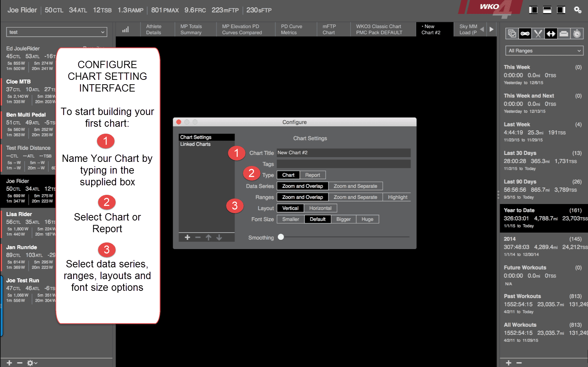Select the Past Workouts range
Viewport: 588px width, 367px height.
pyautogui.click(x=543, y=304)
